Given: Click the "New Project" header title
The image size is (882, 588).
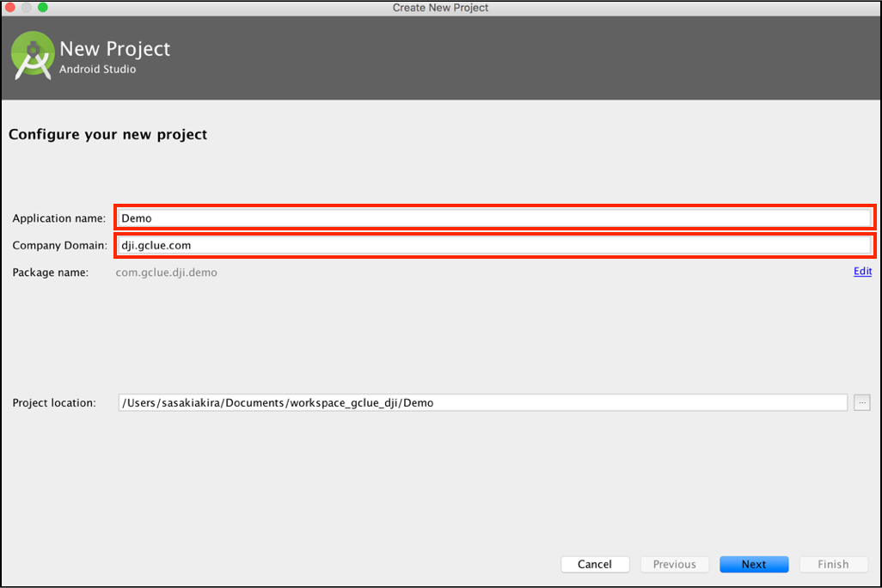Looking at the screenshot, I should 115,49.
